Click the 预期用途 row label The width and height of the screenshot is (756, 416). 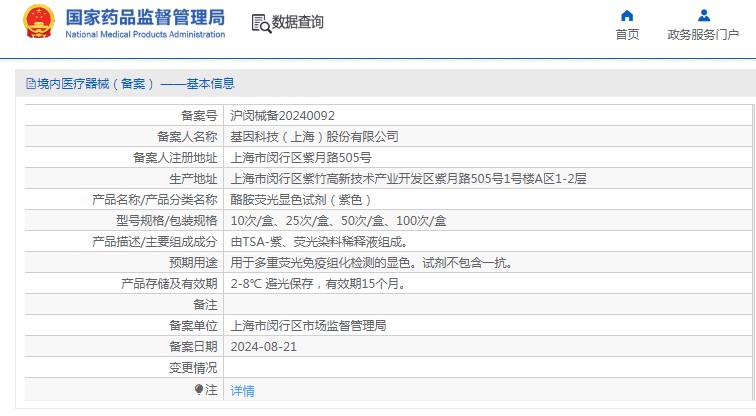click(193, 263)
